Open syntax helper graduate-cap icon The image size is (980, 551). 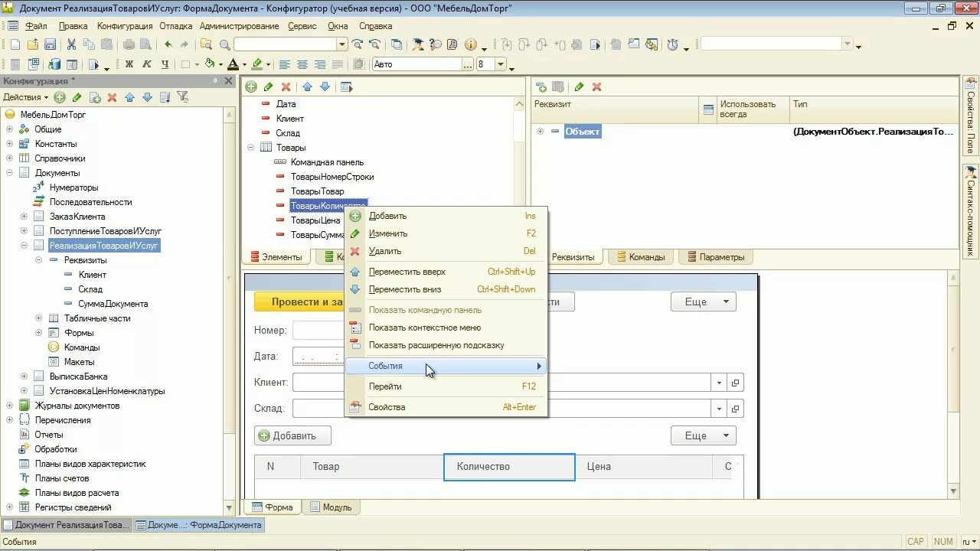point(419,44)
